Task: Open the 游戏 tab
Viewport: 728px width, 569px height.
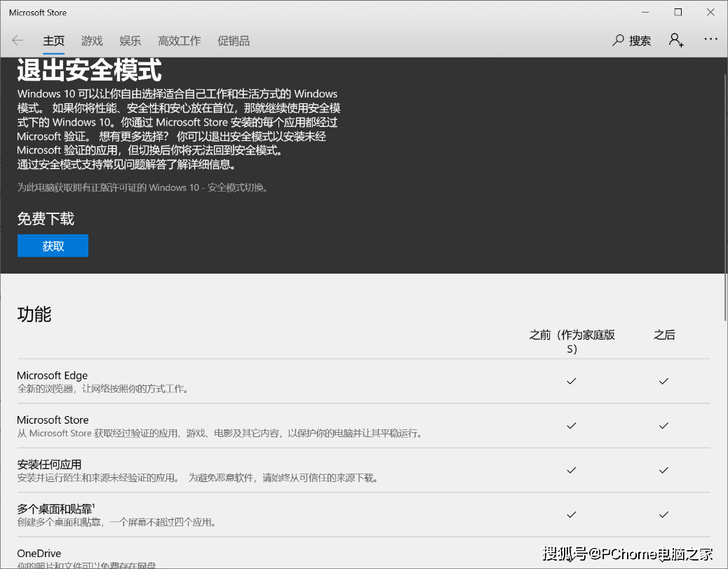Action: 92,41
